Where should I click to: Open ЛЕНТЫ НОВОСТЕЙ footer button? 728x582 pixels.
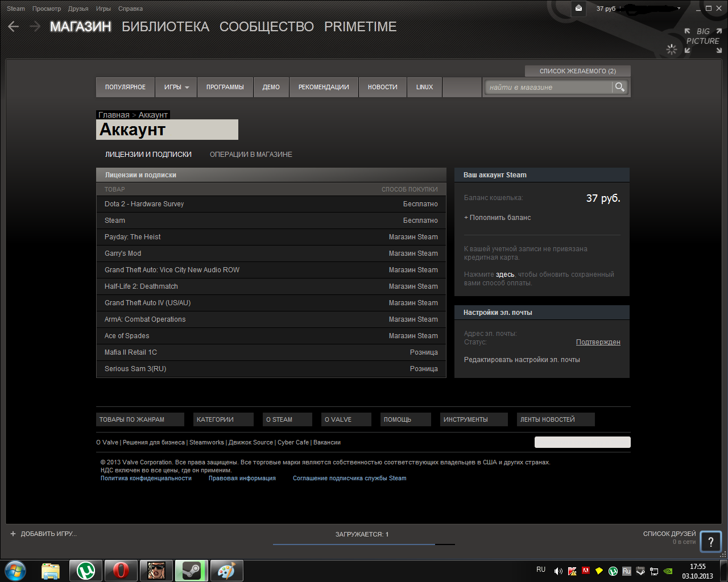(x=556, y=419)
